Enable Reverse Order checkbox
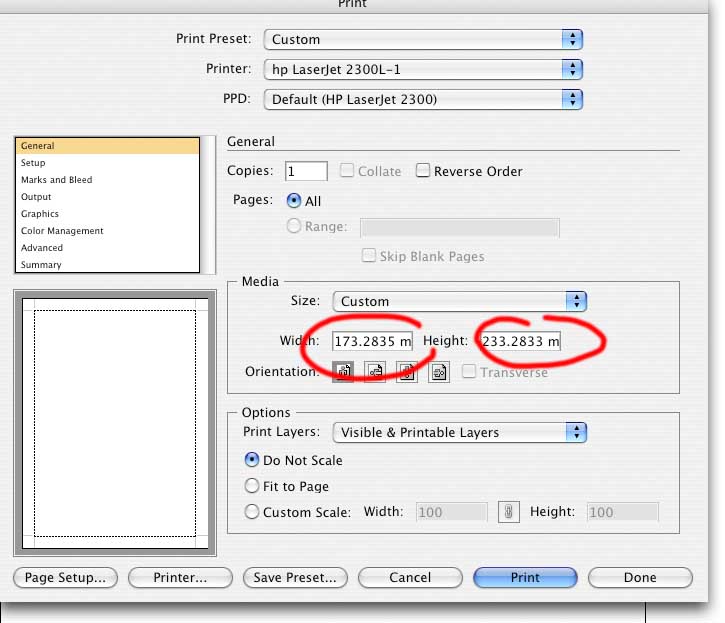Image resolution: width=725 pixels, height=623 pixels. point(423,170)
